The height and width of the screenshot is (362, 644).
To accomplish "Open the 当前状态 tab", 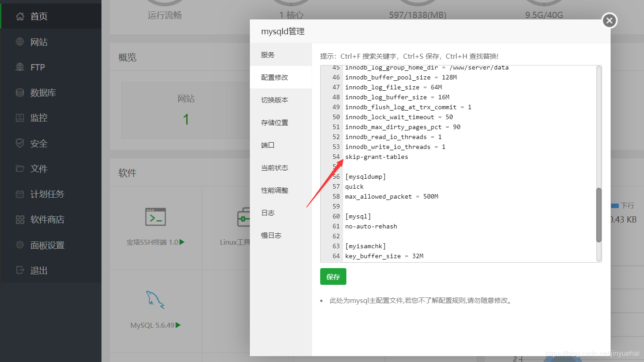I will (281, 167).
